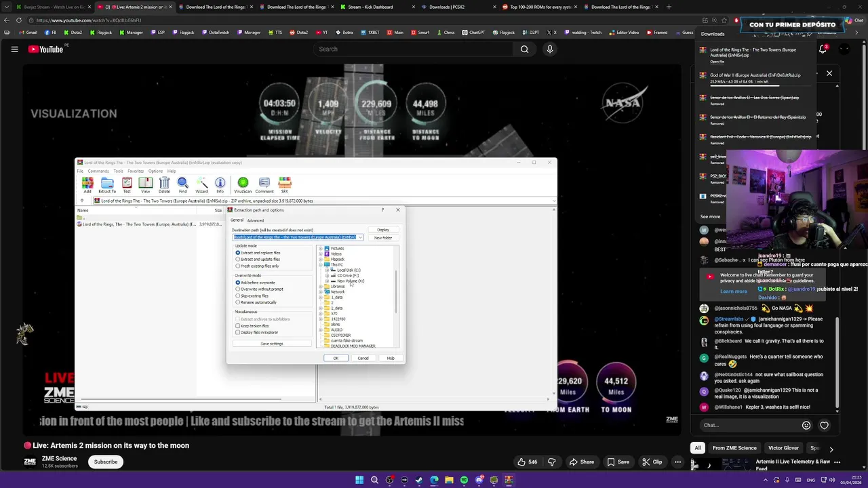This screenshot has width=868, height=488.
Task: Click the YouTube Search input field
Action: (412, 49)
